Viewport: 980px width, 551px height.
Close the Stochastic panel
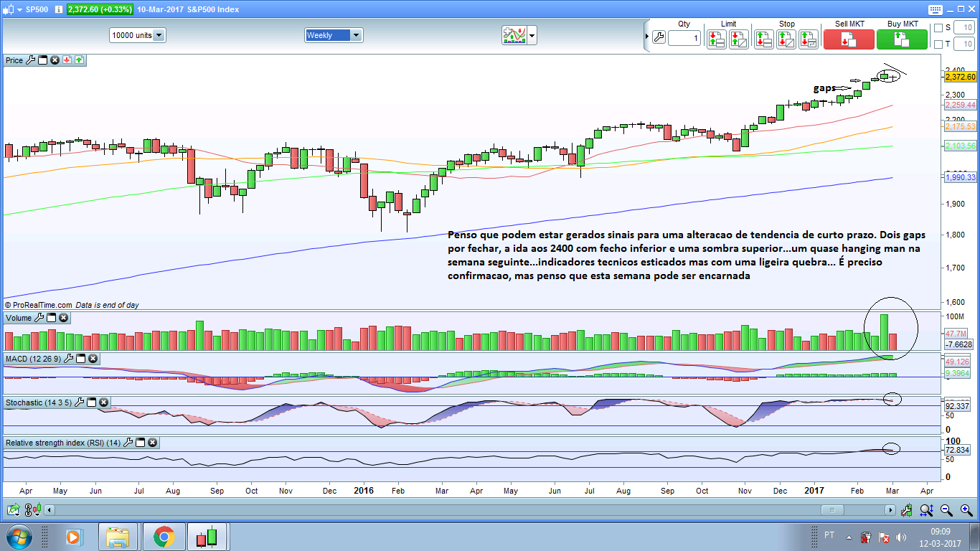click(103, 402)
